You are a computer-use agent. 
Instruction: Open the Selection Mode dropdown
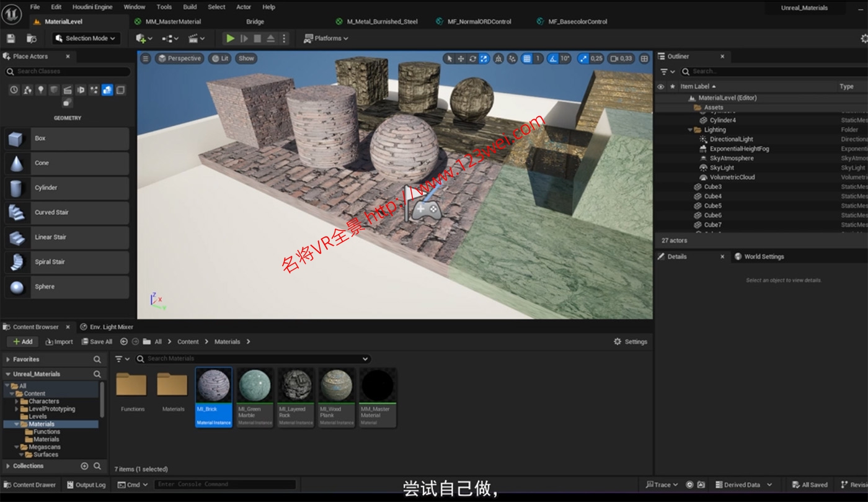(x=85, y=38)
